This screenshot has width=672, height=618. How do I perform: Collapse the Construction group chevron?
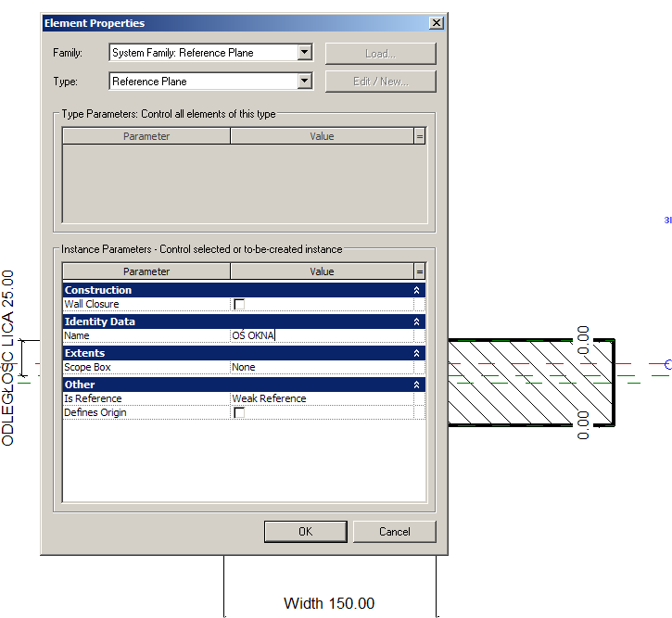point(416,290)
